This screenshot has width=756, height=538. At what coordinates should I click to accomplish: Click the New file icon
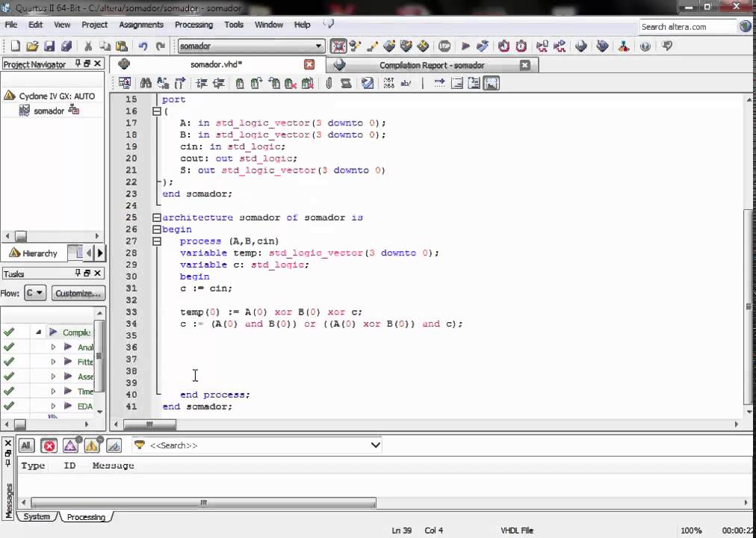(x=16, y=46)
